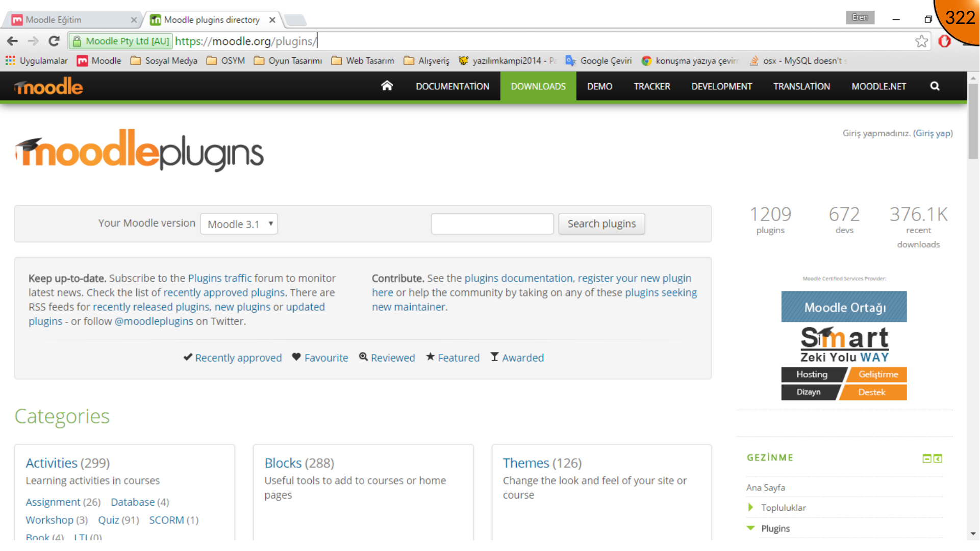Open recently approved plugins text link
980x551 pixels.
tap(224, 292)
